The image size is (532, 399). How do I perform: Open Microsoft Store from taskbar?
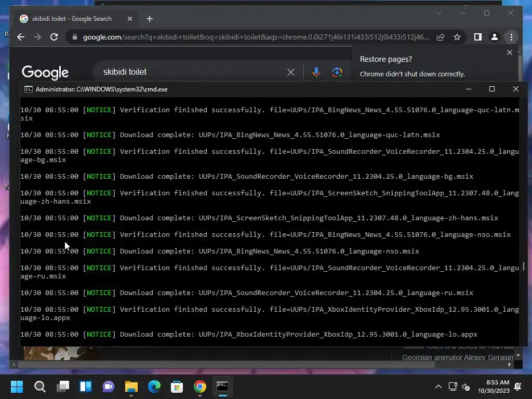click(x=177, y=387)
